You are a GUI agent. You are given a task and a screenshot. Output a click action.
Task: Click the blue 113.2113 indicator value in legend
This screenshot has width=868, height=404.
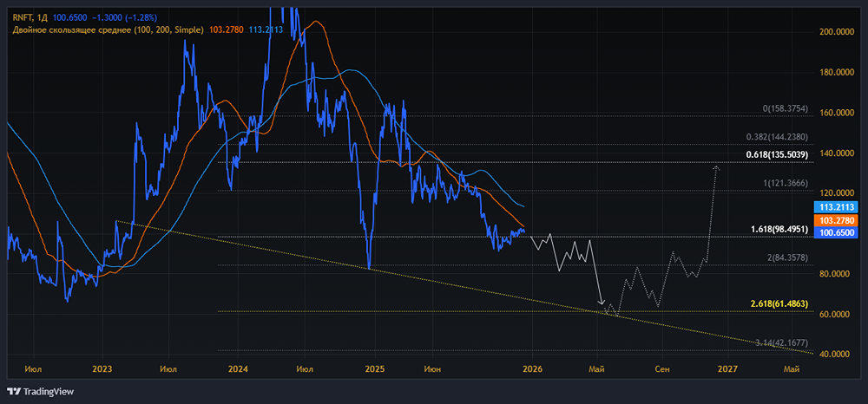click(264, 29)
